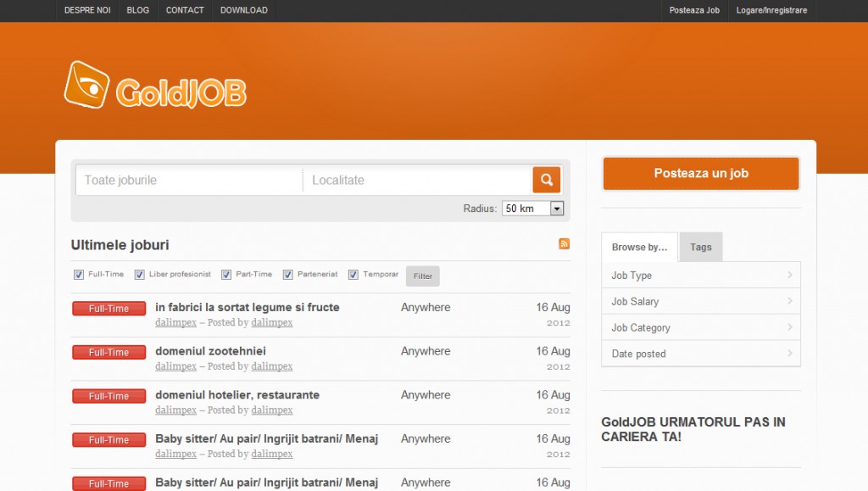Click the Toate joburile search field
Viewport: 868px width, 491px height.
click(x=189, y=180)
